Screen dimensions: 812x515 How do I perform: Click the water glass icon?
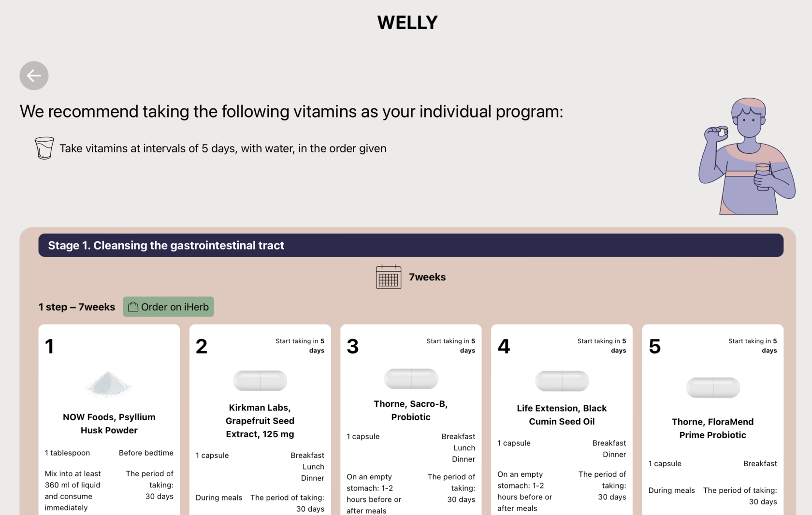click(44, 148)
